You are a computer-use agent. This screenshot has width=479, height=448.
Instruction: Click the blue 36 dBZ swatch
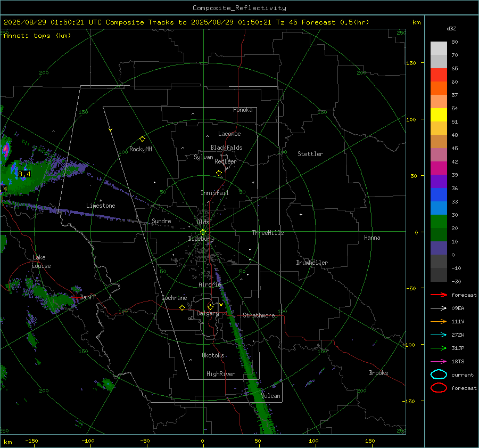click(439, 194)
